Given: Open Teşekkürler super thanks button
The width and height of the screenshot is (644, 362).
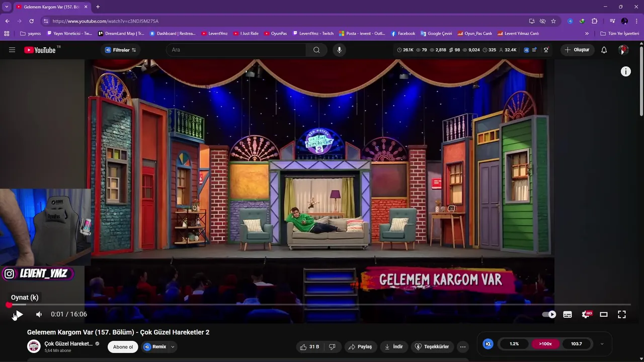Looking at the screenshot, I should click(x=432, y=347).
